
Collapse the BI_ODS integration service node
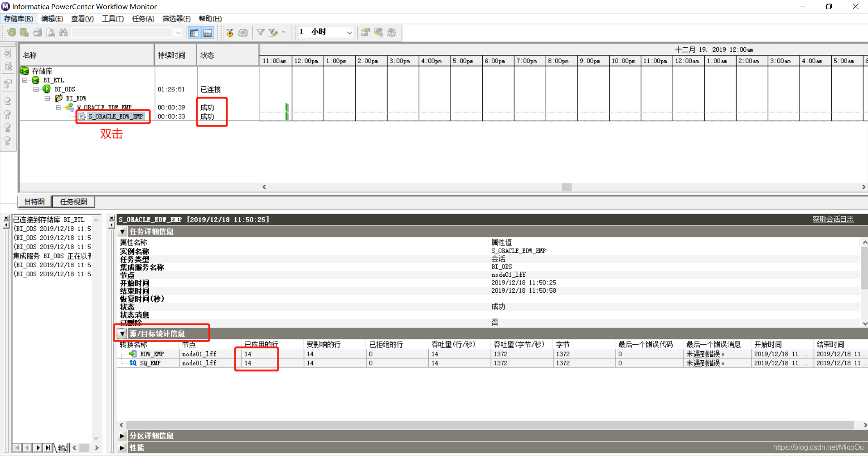pos(36,89)
